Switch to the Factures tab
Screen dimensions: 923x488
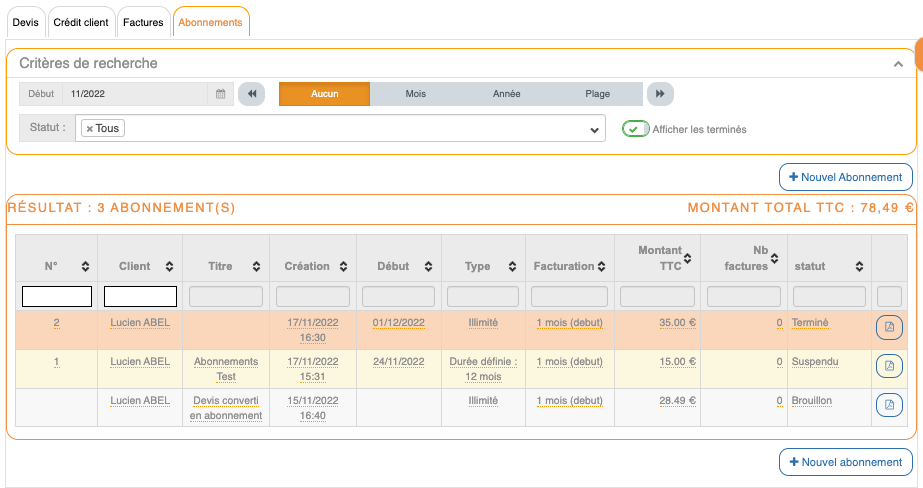coord(143,22)
